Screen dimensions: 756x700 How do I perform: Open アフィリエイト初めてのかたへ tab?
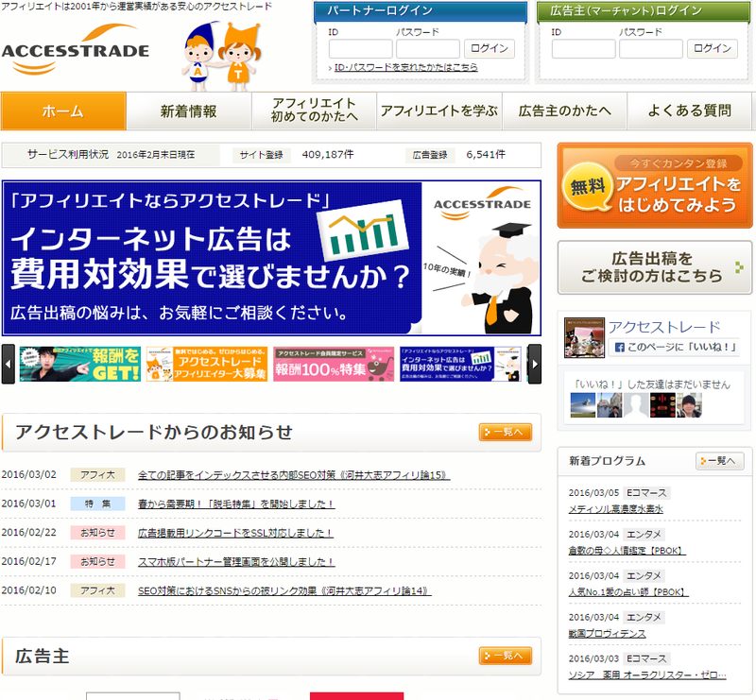tap(314, 111)
